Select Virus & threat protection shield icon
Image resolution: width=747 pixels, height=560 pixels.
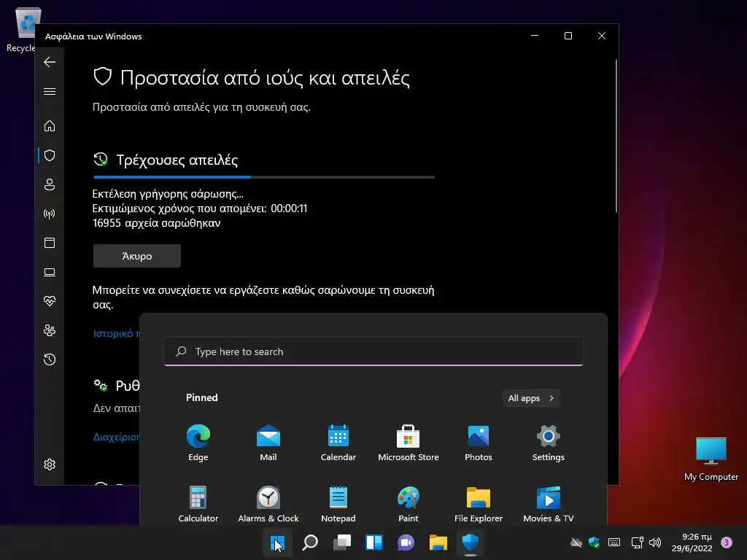[x=50, y=155]
